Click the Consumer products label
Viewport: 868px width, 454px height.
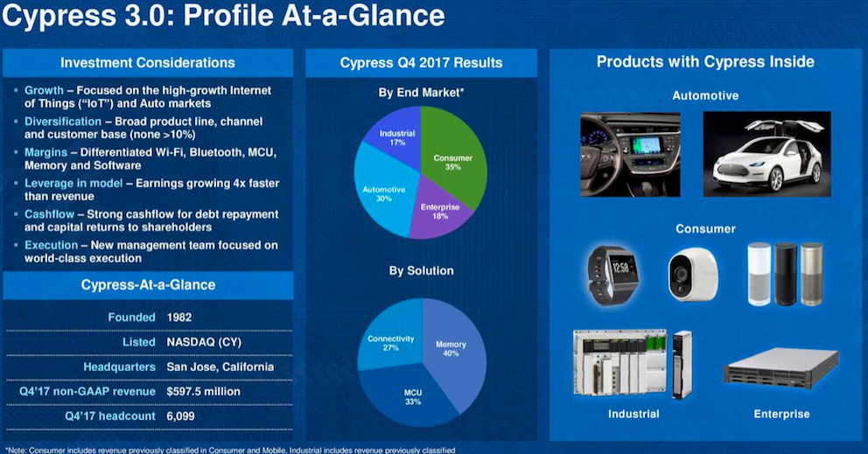[x=705, y=228]
